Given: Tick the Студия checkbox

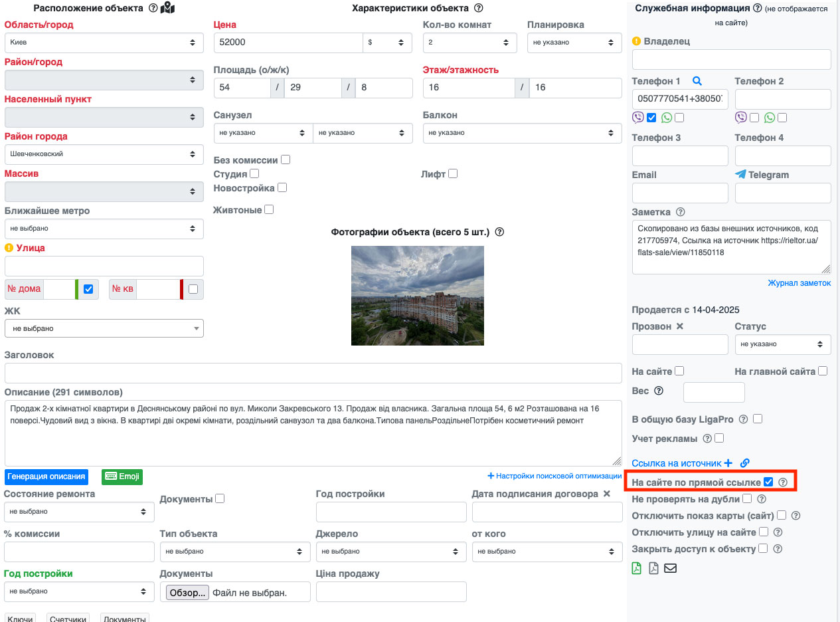Looking at the screenshot, I should [x=254, y=173].
